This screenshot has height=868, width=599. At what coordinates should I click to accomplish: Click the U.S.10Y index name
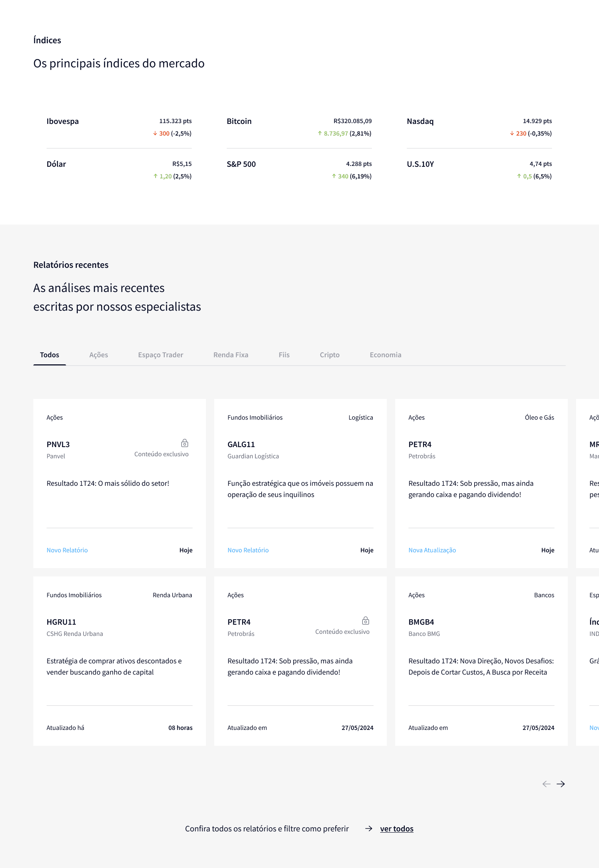click(x=420, y=164)
